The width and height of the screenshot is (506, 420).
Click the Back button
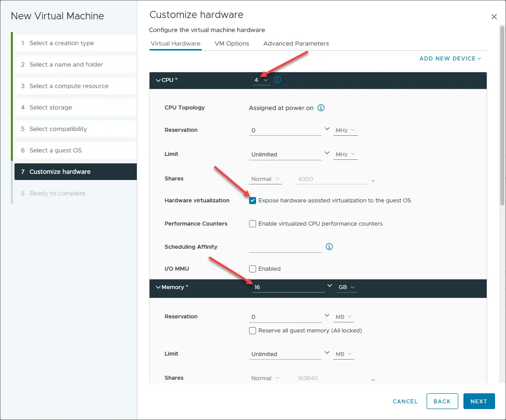(442, 401)
